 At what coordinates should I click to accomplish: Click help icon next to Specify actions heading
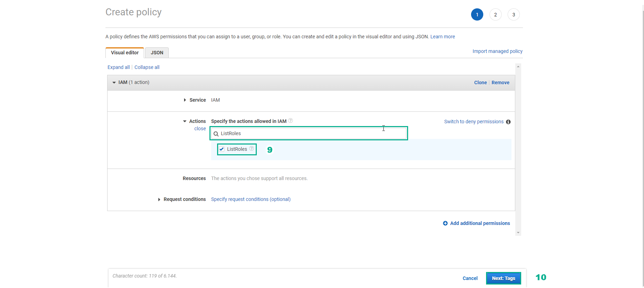[x=291, y=121]
